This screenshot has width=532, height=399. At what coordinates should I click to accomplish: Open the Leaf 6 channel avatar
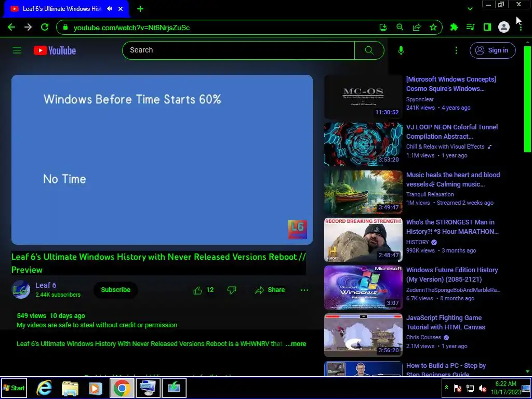pos(21,289)
